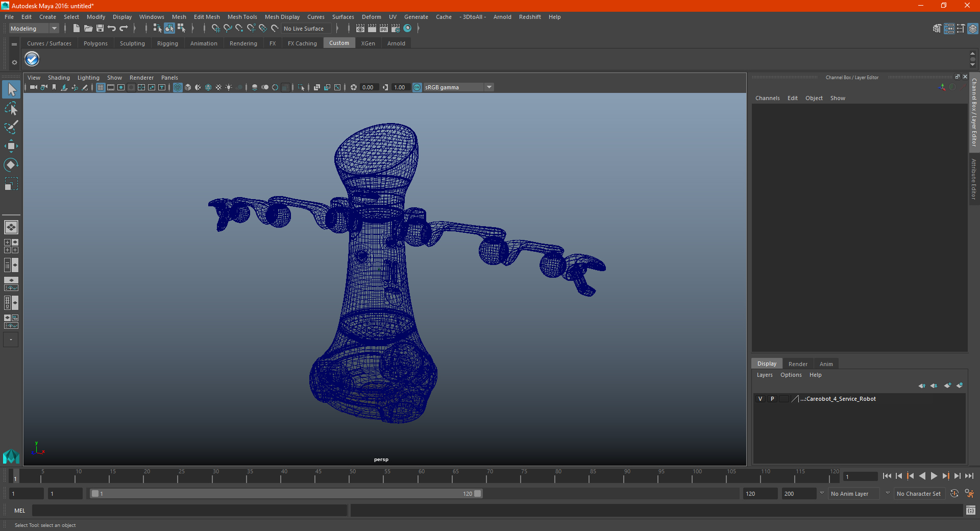This screenshot has width=980, height=531.
Task: Click the viewport gamma value field 1.00
Action: click(401, 87)
